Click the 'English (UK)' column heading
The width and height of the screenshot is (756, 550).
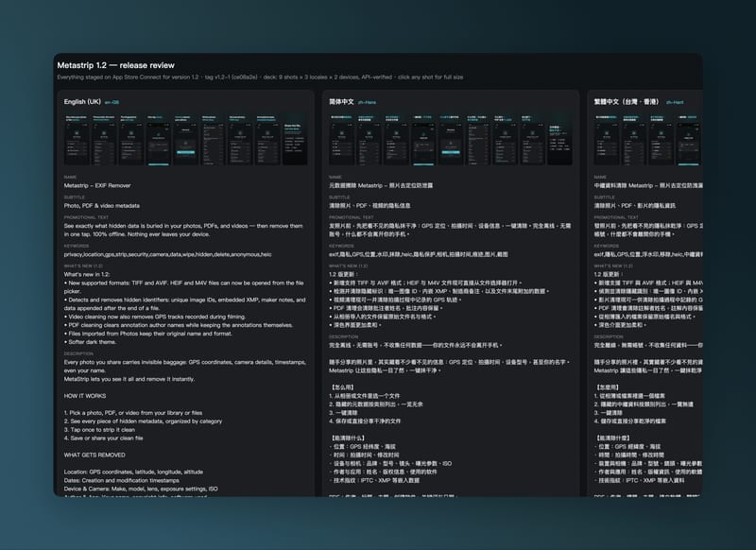pyautogui.click(x=82, y=102)
